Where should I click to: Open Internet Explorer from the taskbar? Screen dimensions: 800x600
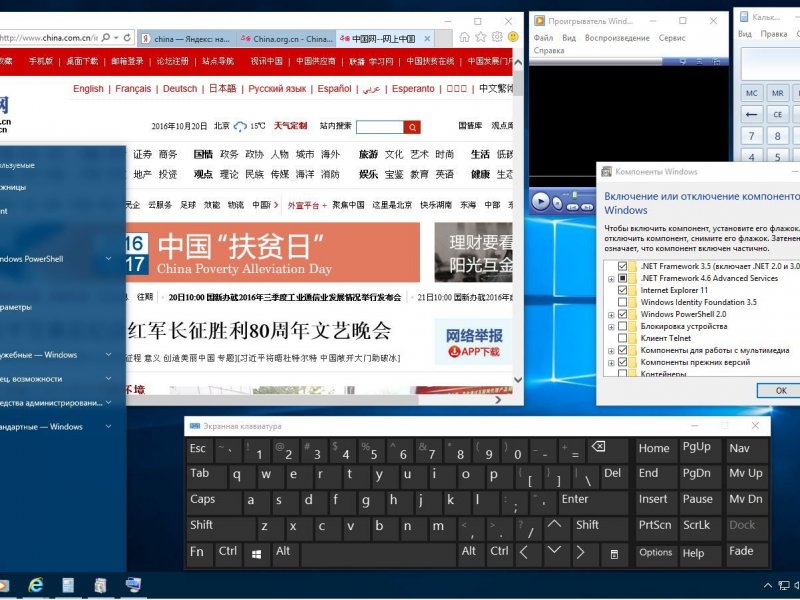pos(35,585)
